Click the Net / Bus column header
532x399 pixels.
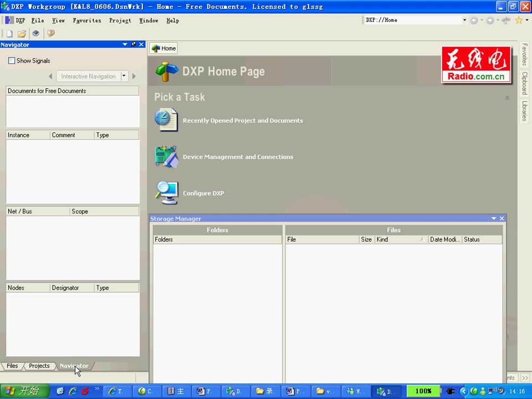[38, 211]
